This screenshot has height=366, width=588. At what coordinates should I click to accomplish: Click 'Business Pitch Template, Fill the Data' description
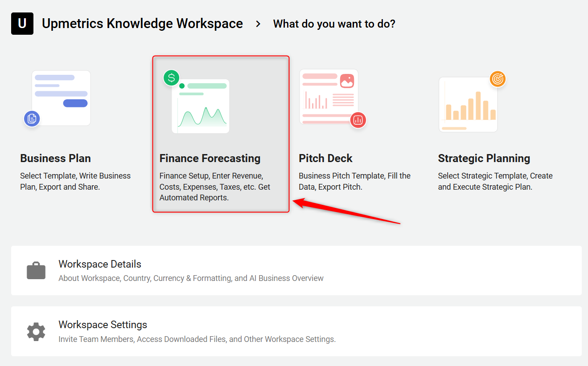[355, 181]
